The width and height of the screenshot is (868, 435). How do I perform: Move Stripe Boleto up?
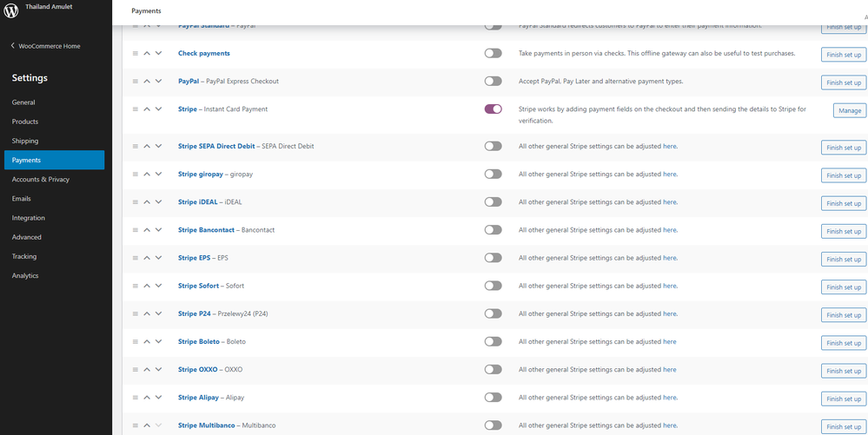click(x=147, y=341)
